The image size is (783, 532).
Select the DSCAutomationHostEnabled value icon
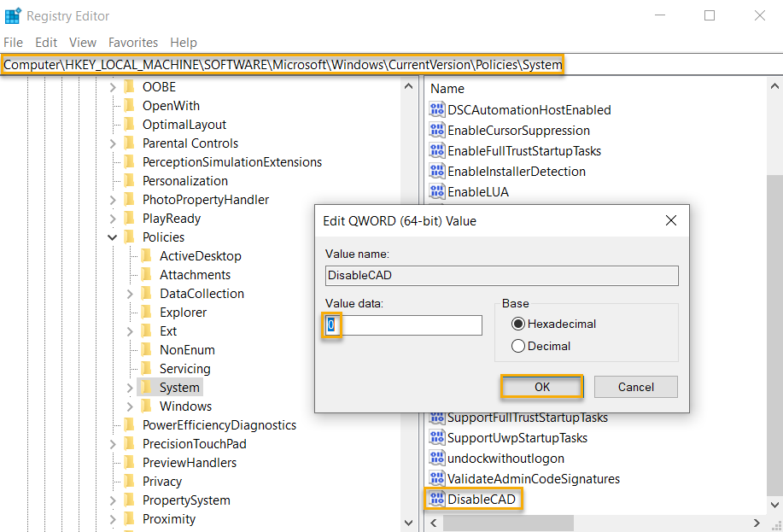[436, 109]
